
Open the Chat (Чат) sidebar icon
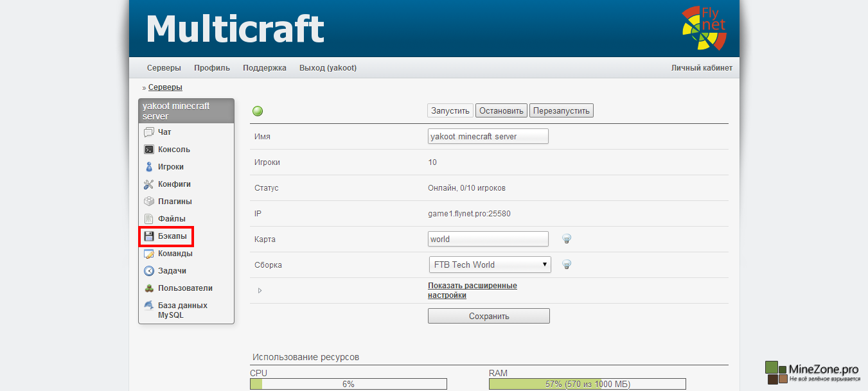[x=149, y=132]
